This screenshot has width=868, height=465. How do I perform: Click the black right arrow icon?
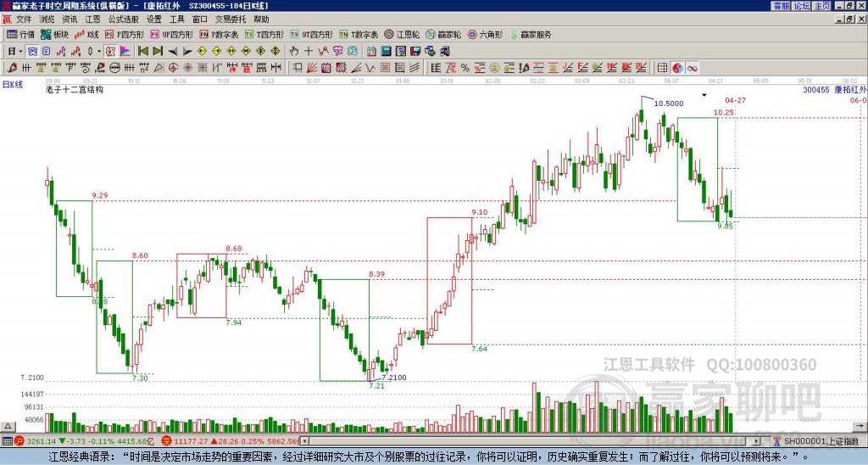pos(187,52)
